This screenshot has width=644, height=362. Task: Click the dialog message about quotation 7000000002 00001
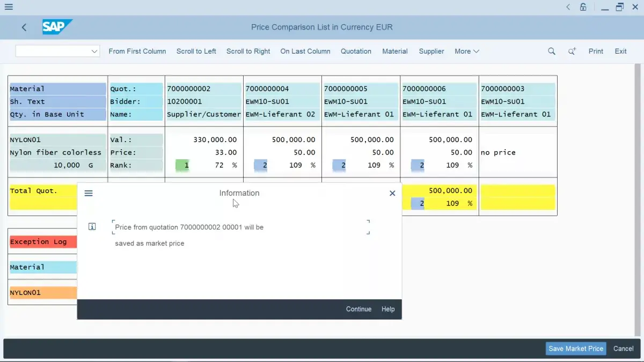pyautogui.click(x=189, y=227)
